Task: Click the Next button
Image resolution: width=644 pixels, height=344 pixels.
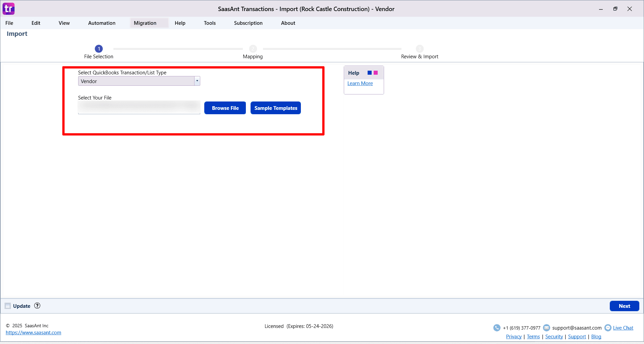Action: point(624,306)
